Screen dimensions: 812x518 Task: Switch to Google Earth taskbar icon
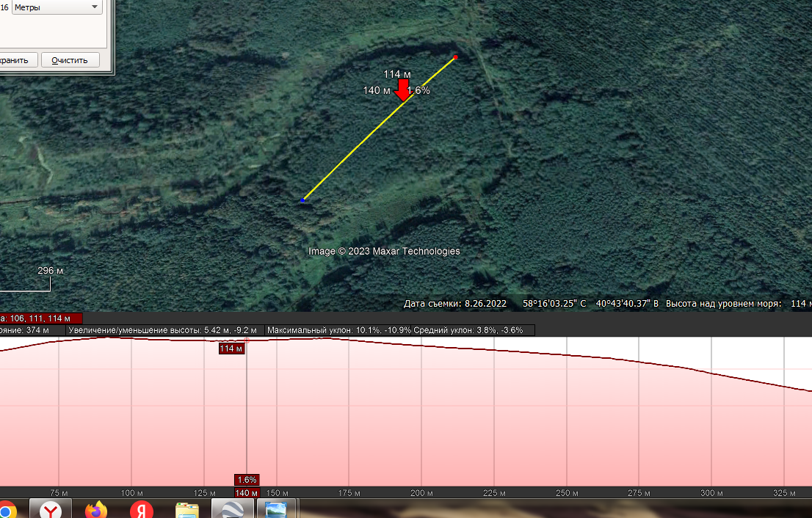(x=233, y=509)
